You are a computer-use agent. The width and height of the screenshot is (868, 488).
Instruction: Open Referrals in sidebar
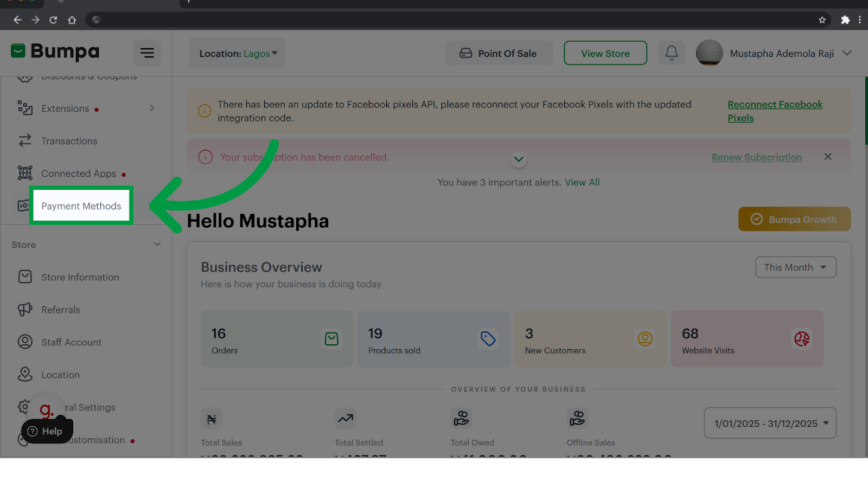tap(61, 310)
